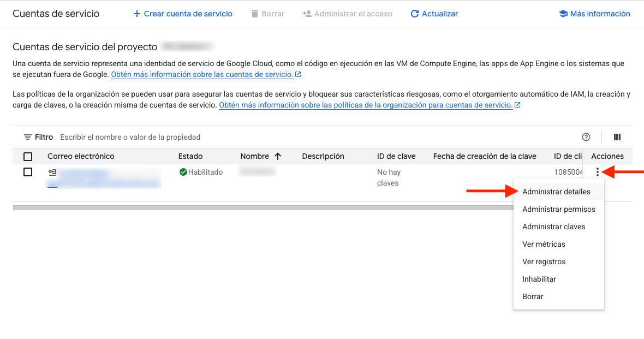This screenshot has width=644, height=339.
Task: Open the three-dot Acciones menu
Action: point(598,173)
